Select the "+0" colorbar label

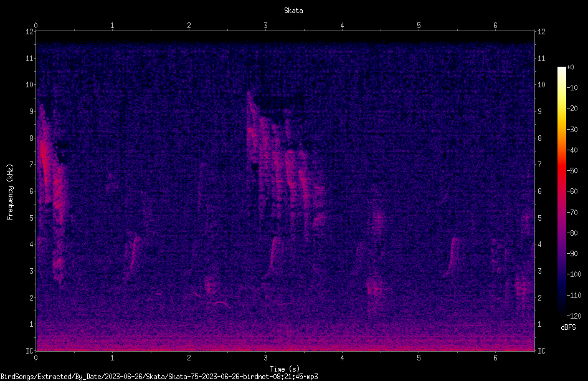pos(570,67)
